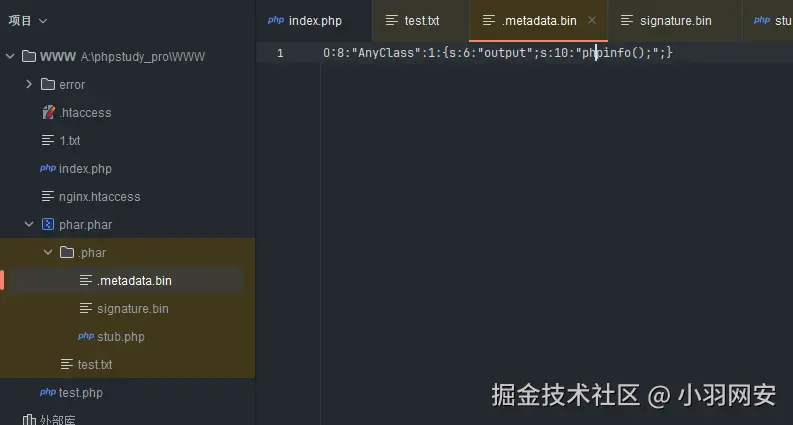Switch to the .metadata.bin editor tab

[x=539, y=21]
